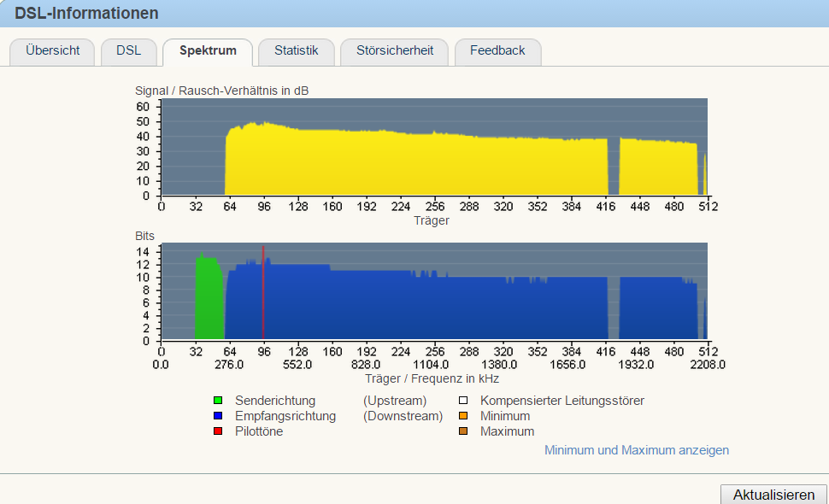Image resolution: width=829 pixels, height=504 pixels.
Task: Click the Träger label under the top chart
Action: [432, 221]
